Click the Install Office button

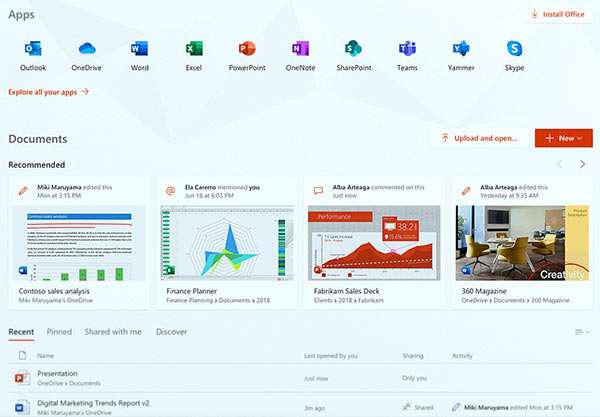click(x=558, y=15)
